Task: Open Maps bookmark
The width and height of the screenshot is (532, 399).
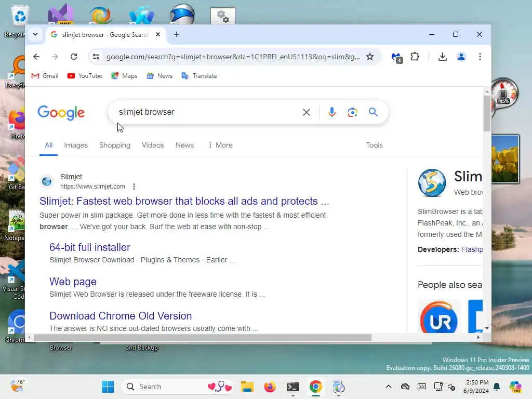Action: [124, 76]
